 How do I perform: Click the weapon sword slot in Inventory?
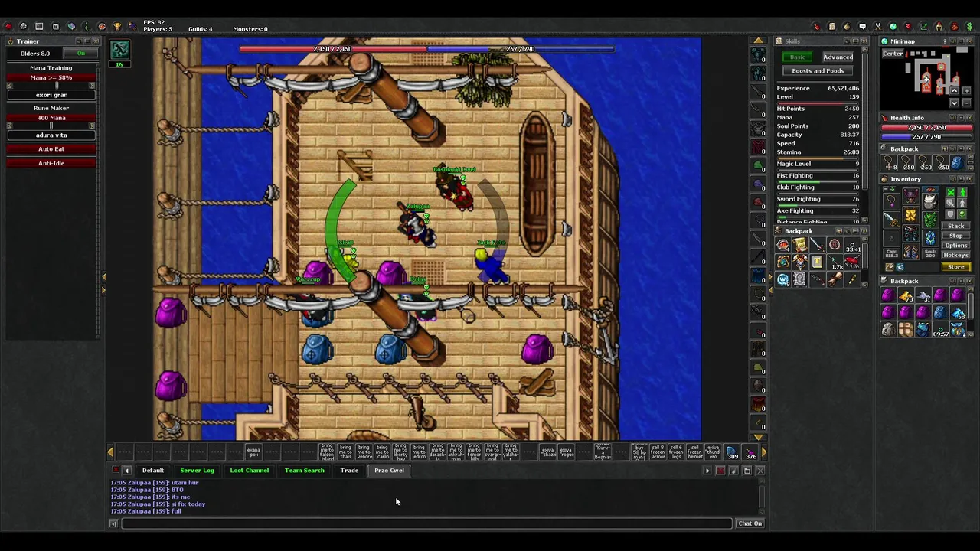click(891, 220)
